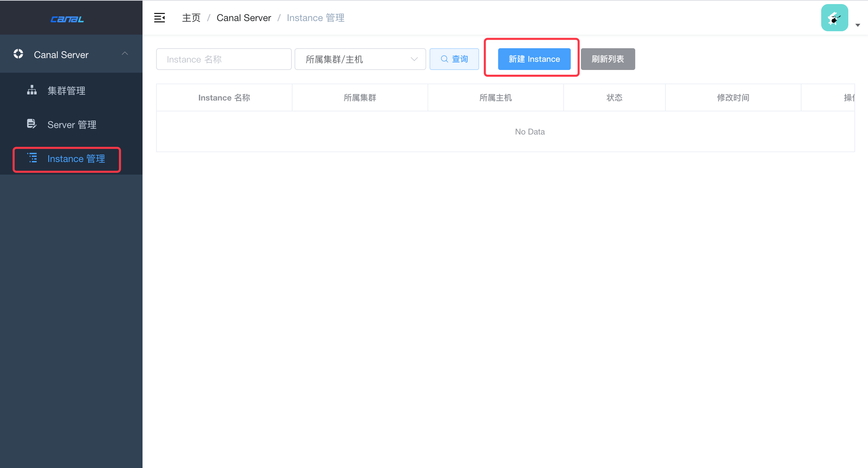Screen dimensions: 868x468
Task: Focus the Instance 名称 search field
Action: pyautogui.click(x=224, y=59)
